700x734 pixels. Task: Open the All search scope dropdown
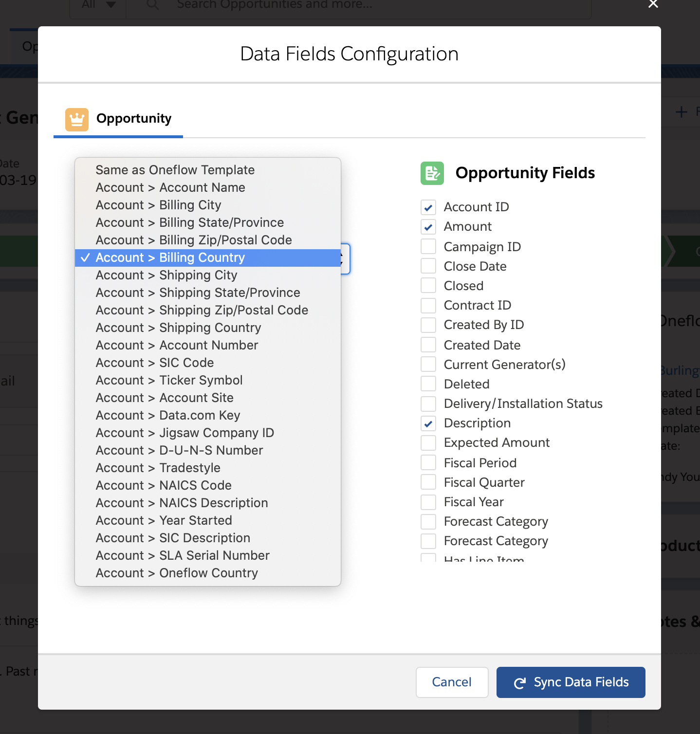(98, 5)
